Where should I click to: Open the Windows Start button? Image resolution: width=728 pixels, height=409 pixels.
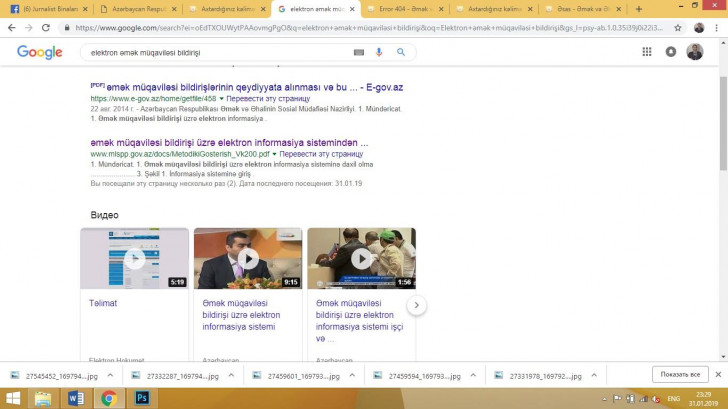coord(13,398)
